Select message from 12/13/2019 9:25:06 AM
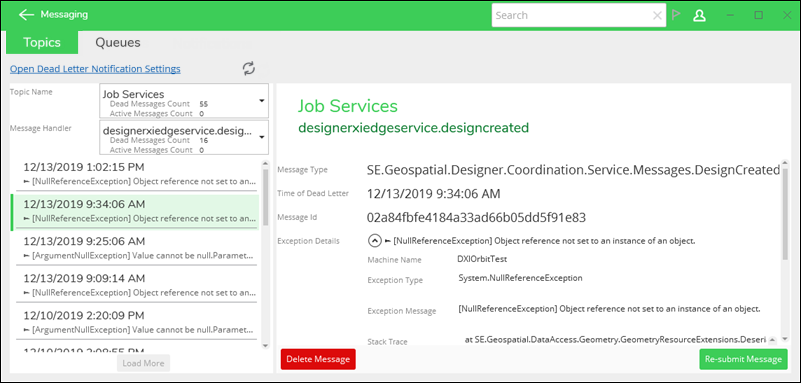Screen dimensions: 801x383 coord(136,248)
